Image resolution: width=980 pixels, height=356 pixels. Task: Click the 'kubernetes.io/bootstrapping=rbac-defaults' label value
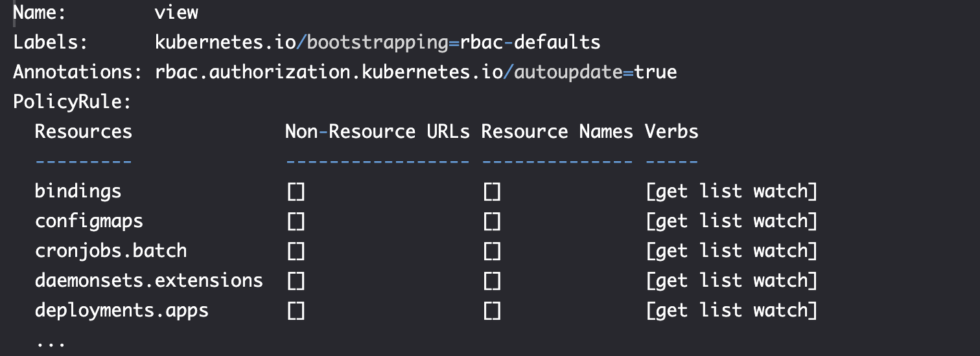377,43
